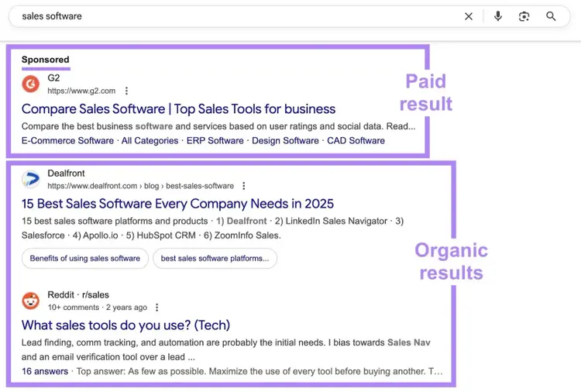Click the 'Dealfront' source name
The width and height of the screenshot is (581, 392).
coord(66,174)
